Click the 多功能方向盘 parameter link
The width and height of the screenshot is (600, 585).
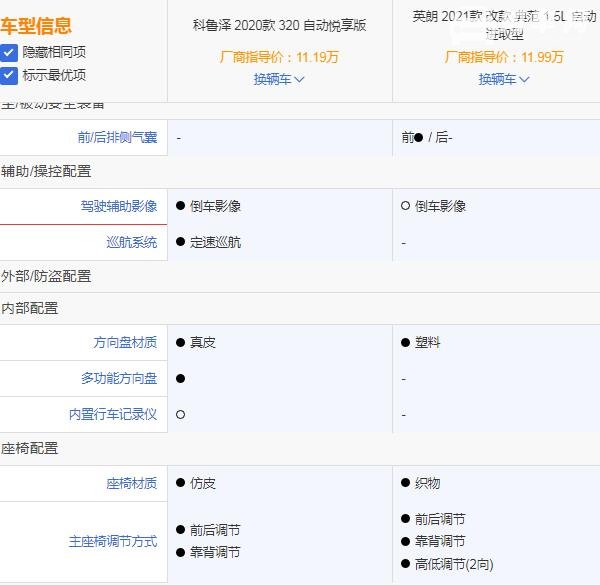click(x=119, y=378)
